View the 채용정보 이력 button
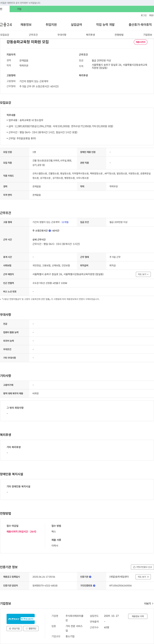 click(x=138, y=616)
